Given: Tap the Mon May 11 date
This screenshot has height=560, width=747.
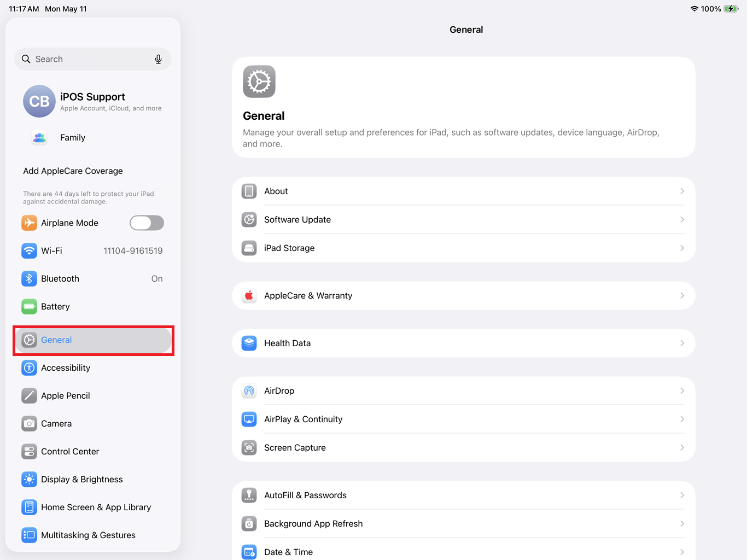Looking at the screenshot, I should (x=66, y=9).
